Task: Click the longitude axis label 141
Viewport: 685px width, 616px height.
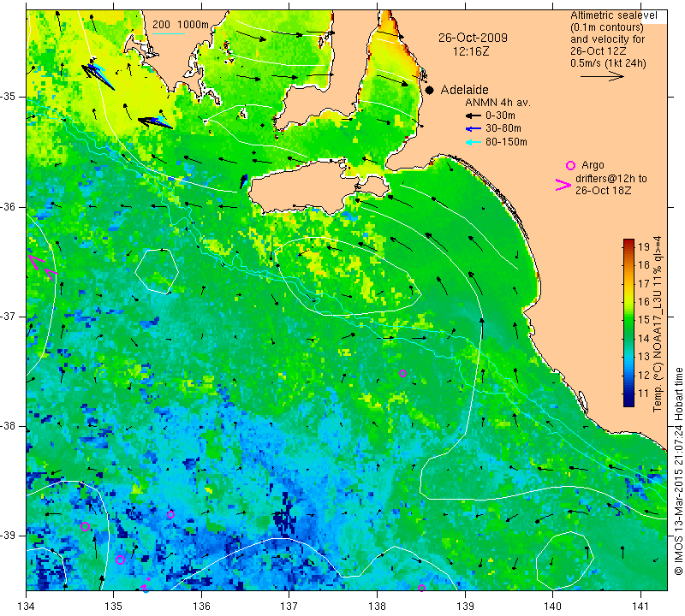Action: (x=640, y=606)
